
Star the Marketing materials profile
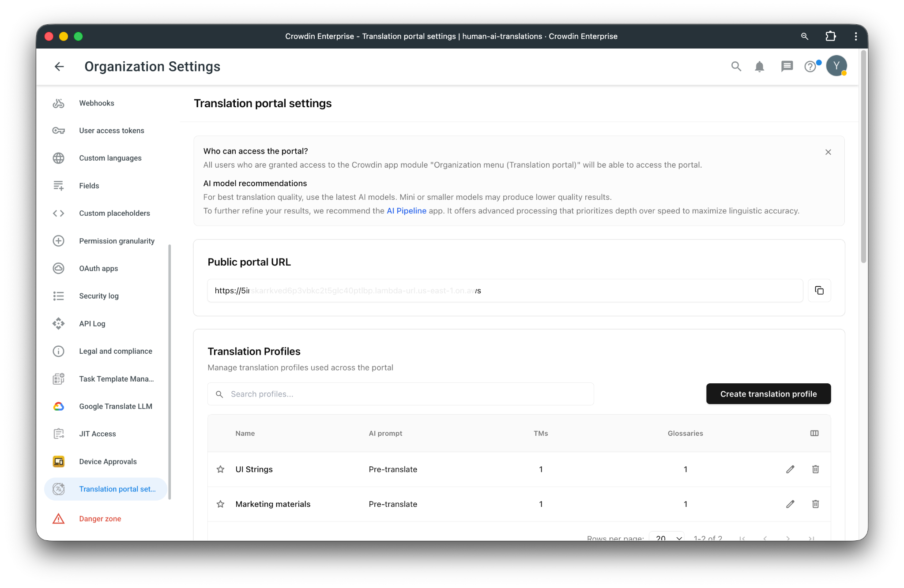click(x=220, y=504)
